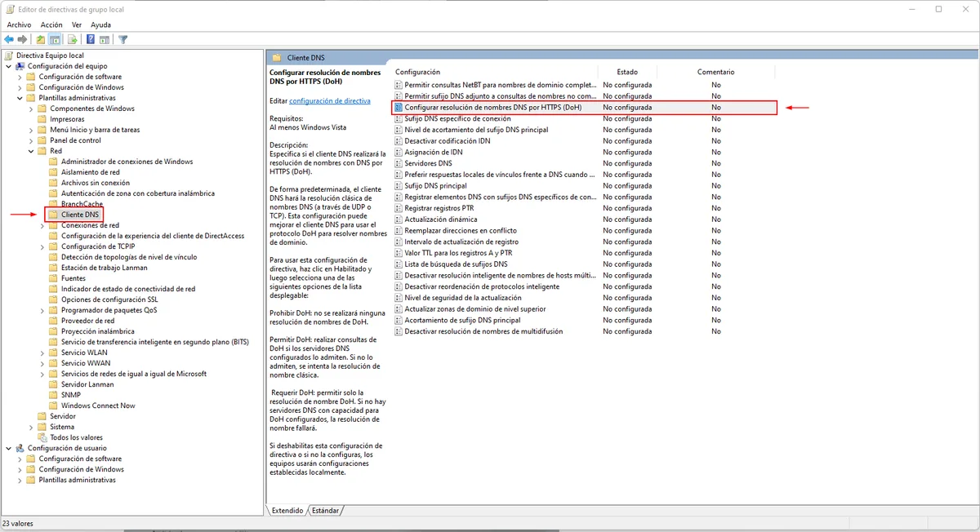This screenshot has height=532, width=980.
Task: Click the folder icon beside Fuentes
Action: 54,278
